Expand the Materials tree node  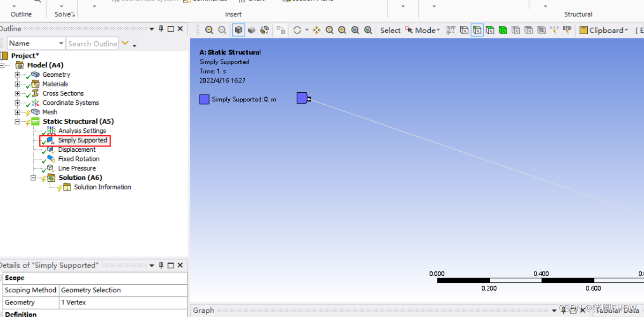point(17,84)
